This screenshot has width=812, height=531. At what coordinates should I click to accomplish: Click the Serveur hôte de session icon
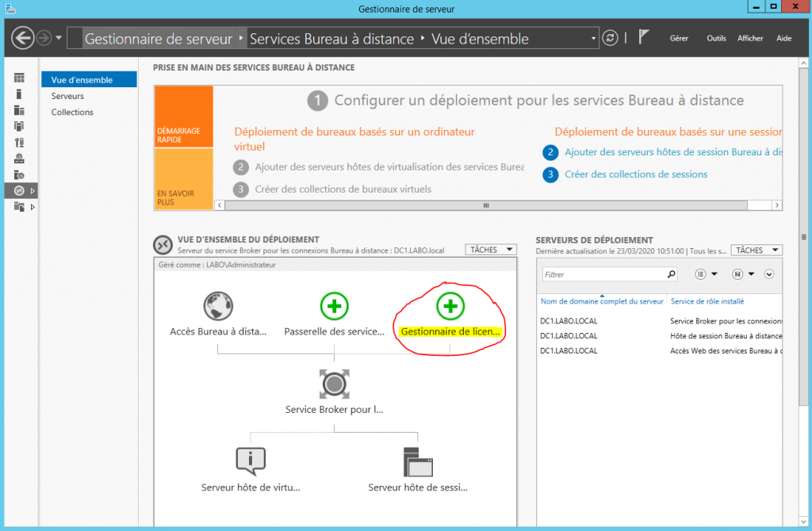(418, 460)
